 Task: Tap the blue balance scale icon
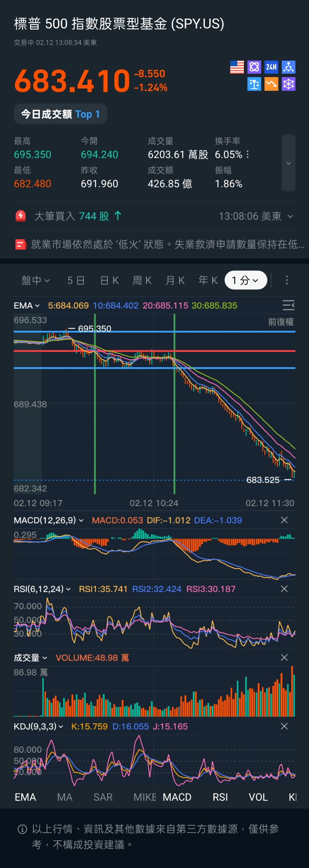(x=254, y=84)
